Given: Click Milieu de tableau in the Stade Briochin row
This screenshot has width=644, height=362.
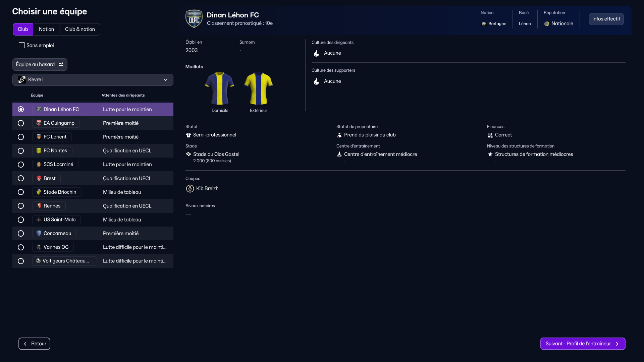Looking at the screenshot, I should tap(122, 192).
